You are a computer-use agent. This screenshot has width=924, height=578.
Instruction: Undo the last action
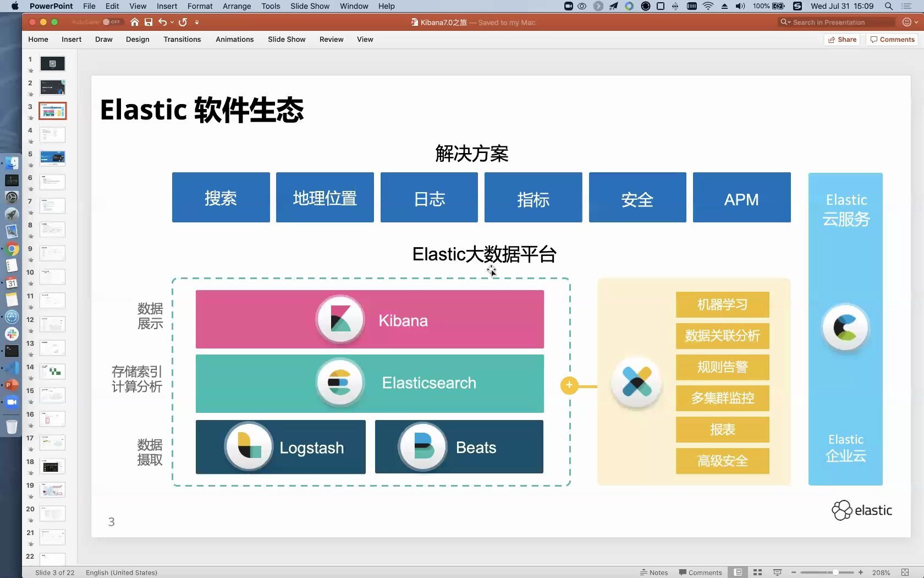162,22
